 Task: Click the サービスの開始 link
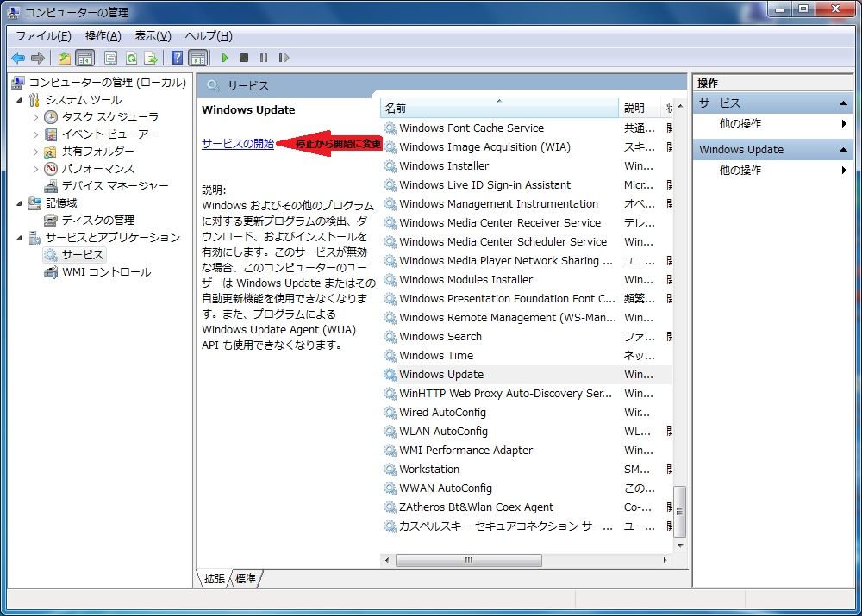238,143
